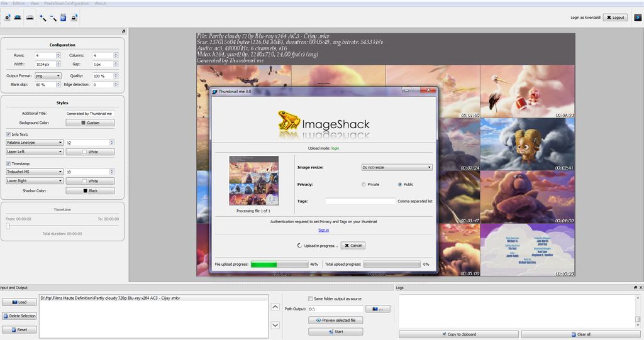Adjust the Rows spin box
Image resolution: width=644 pixels, height=340 pixels.
(x=48, y=55)
